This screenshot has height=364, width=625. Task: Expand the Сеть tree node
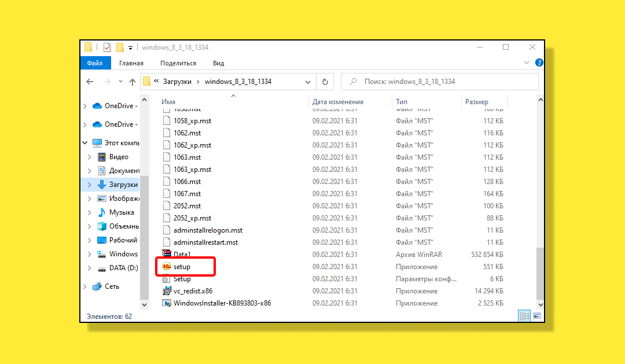pyautogui.click(x=85, y=286)
